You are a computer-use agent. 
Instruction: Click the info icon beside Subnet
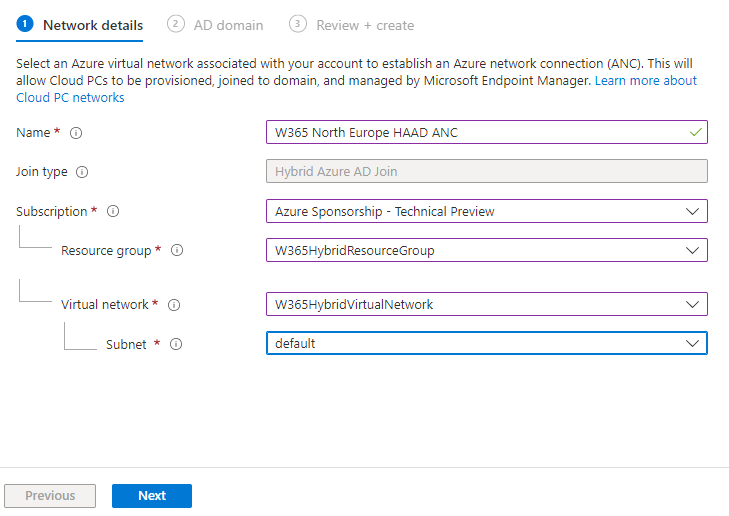(x=176, y=344)
